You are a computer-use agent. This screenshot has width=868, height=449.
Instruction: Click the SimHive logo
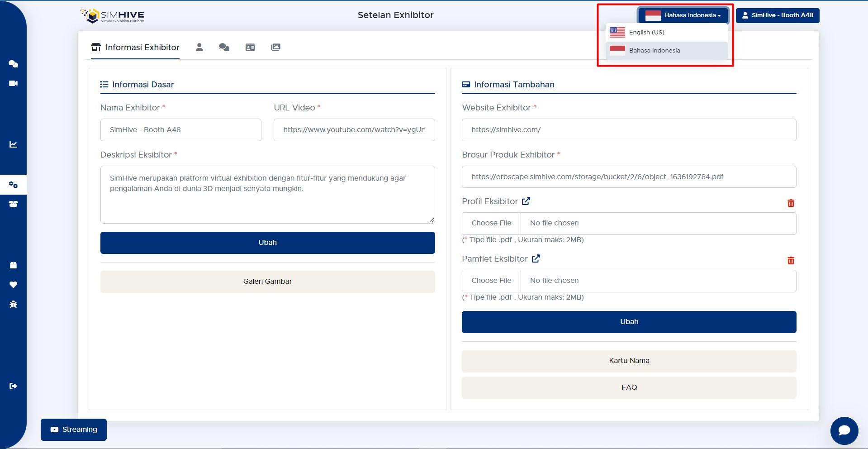(x=113, y=15)
